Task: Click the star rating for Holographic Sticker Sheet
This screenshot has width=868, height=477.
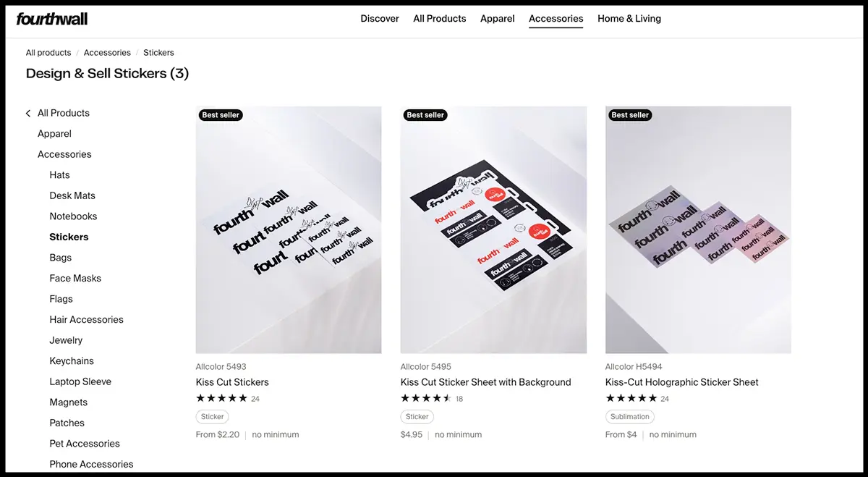Action: [631, 398]
